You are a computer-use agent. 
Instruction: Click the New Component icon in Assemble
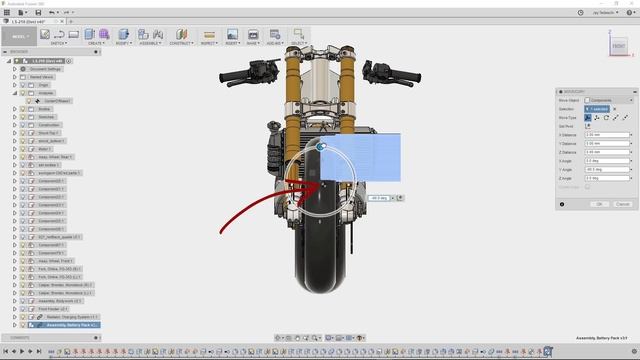point(143,34)
